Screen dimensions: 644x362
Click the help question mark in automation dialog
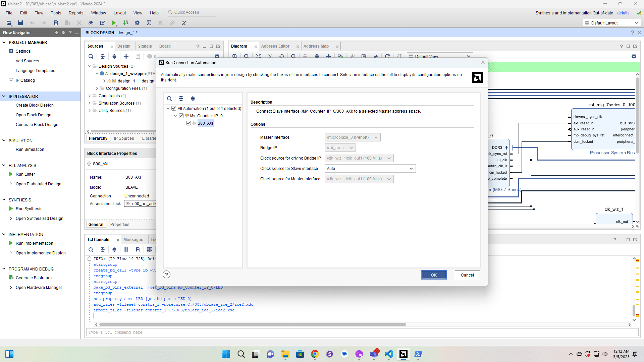(167, 275)
